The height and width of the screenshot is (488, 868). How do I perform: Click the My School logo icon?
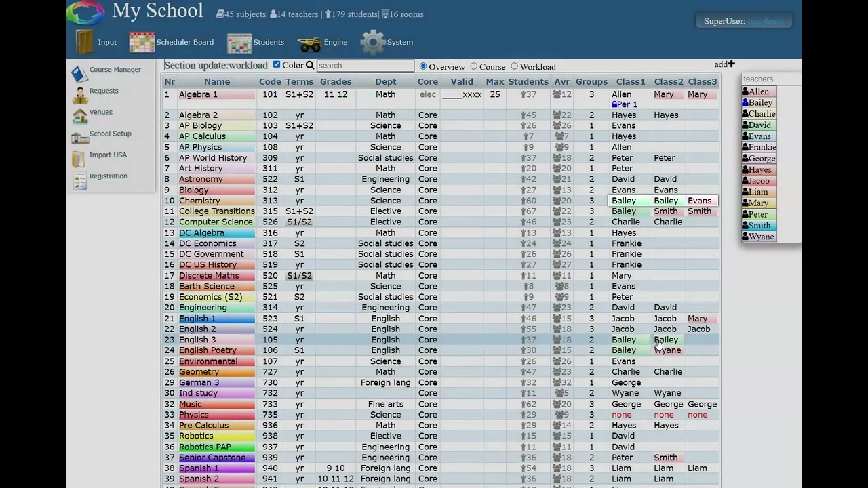85,12
